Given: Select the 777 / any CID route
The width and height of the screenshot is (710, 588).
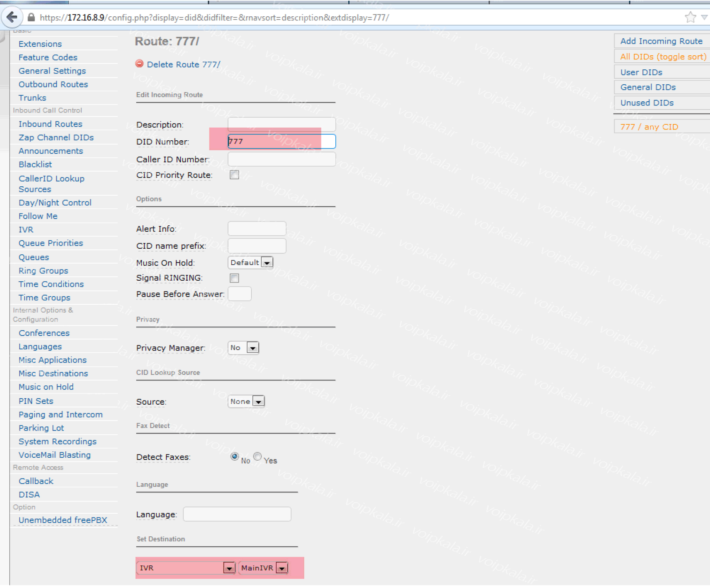Looking at the screenshot, I should click(649, 127).
